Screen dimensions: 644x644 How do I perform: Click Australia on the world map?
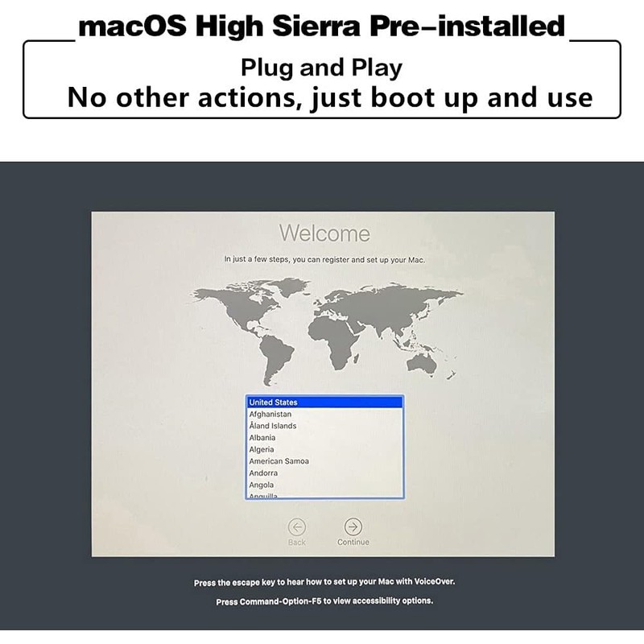[x=421, y=364]
